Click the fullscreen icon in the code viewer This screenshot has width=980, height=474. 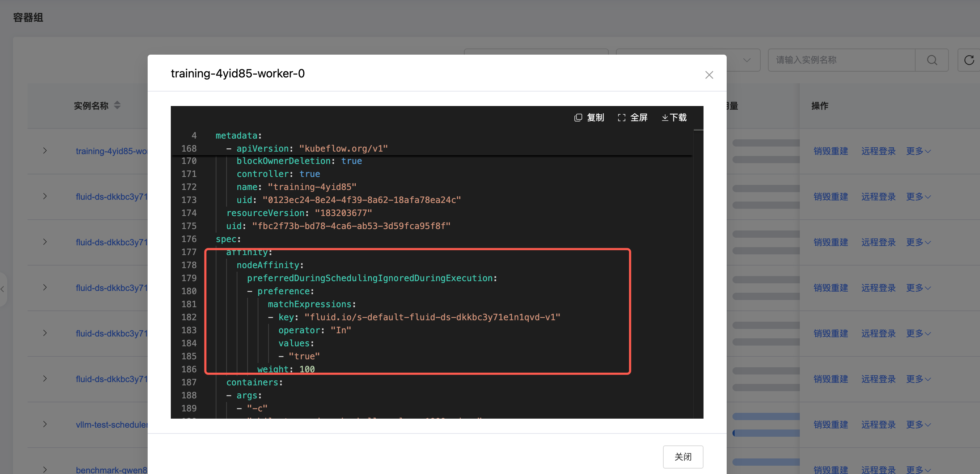coord(622,118)
